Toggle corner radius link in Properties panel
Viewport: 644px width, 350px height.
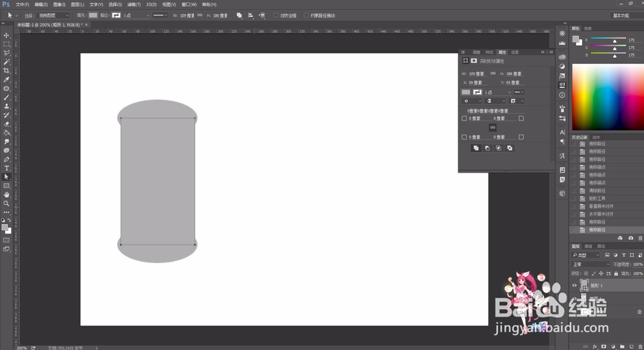tap(493, 128)
